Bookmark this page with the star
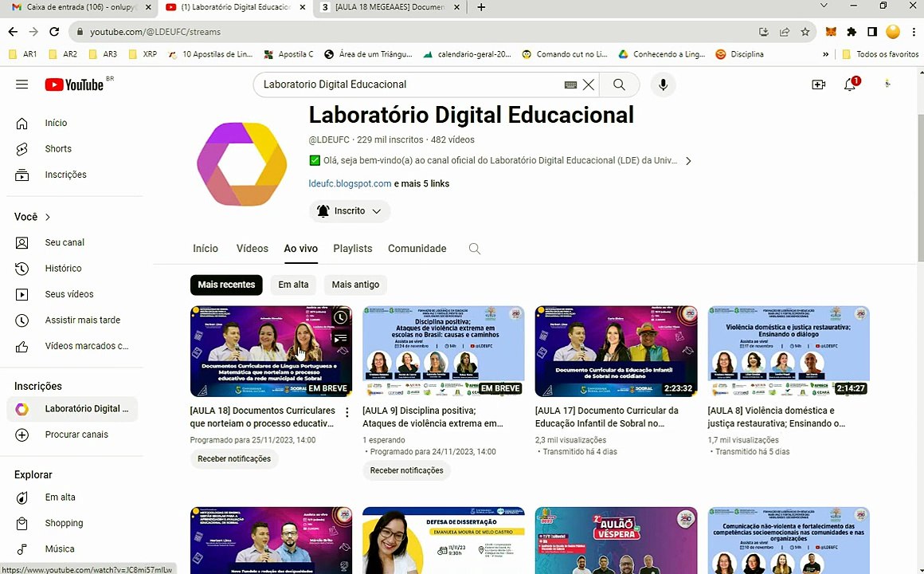Screen dimensions: 924x574 (805, 32)
